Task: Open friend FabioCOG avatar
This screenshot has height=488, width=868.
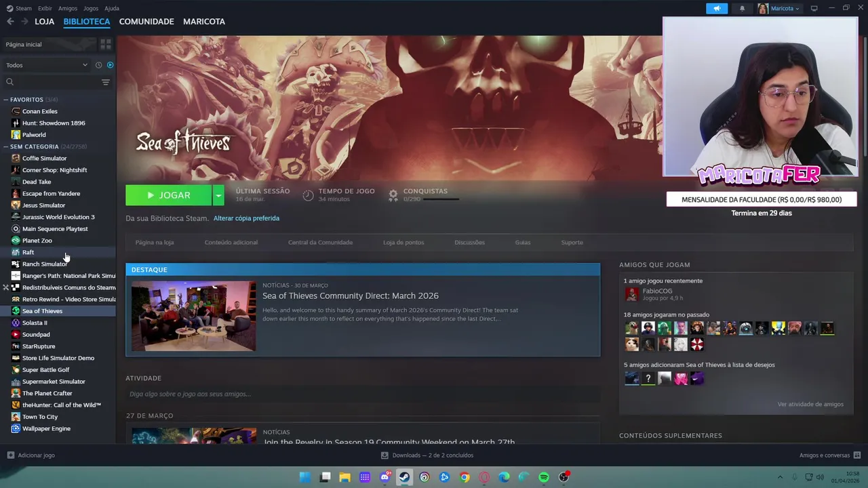Action: [x=632, y=294]
